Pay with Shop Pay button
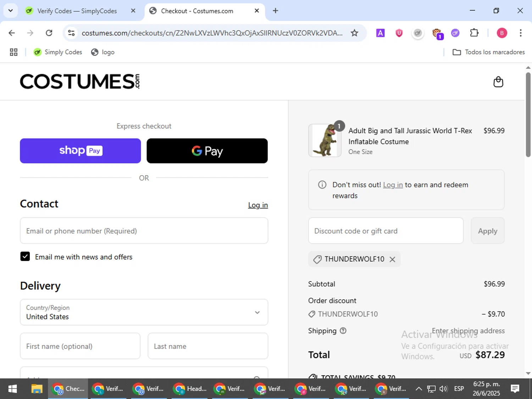532x399 pixels. point(81,151)
